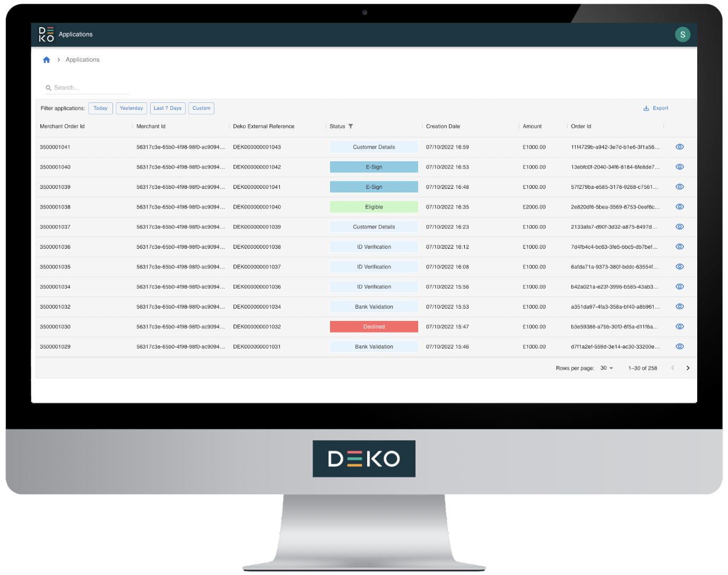The image size is (728, 575).
Task: View application 3500001029 via eye icon
Action: point(680,346)
